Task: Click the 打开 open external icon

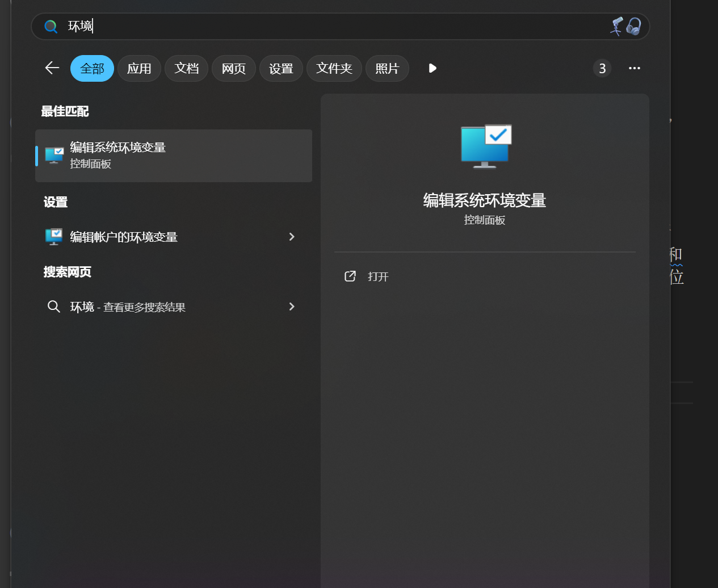Action: pos(350,276)
